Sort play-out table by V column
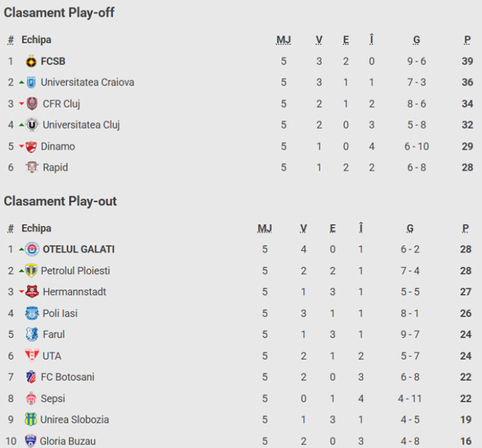This screenshot has width=482, height=448. (x=304, y=228)
